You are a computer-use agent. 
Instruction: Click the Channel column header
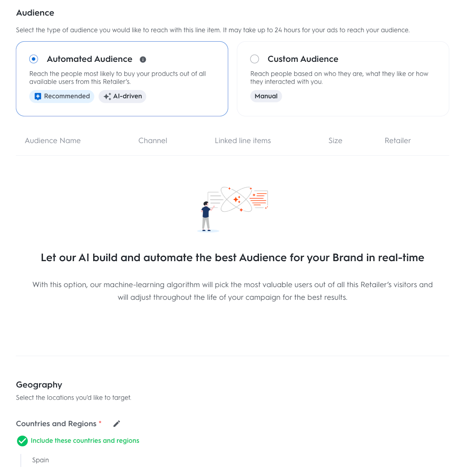click(152, 141)
